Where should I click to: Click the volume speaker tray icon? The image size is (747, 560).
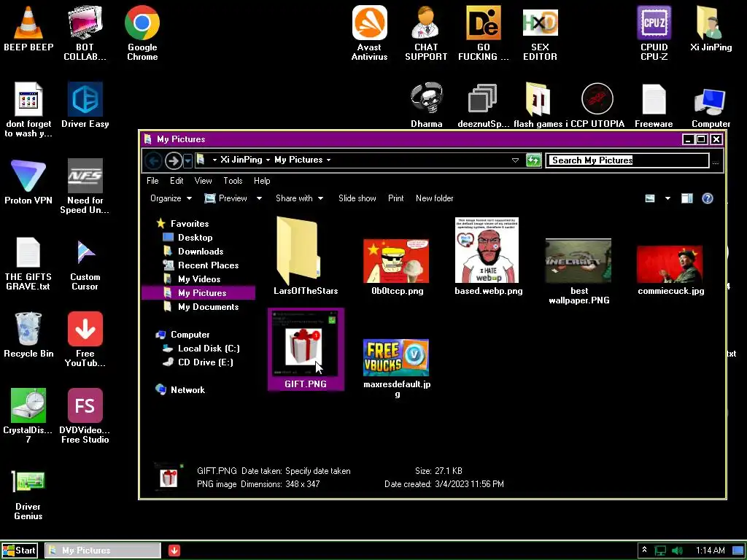677,551
